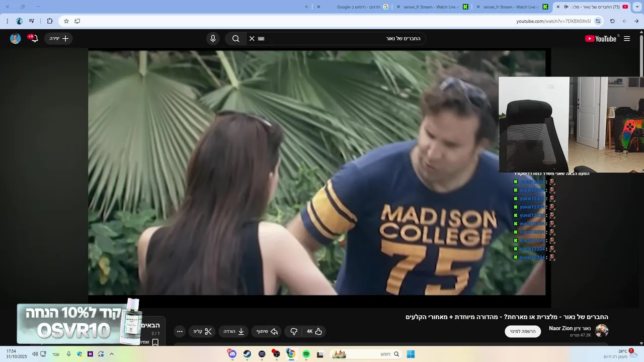Download the video
Viewport: 644px width, 362px height.
pos(234,331)
